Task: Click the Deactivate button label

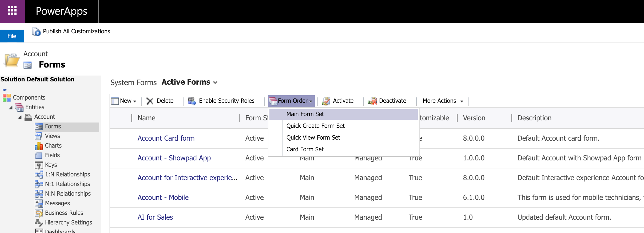Action: [393, 101]
